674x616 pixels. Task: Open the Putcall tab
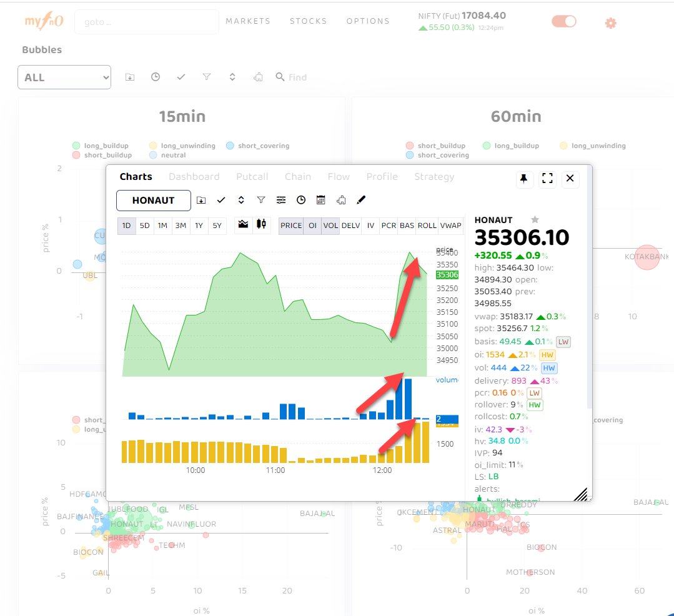(252, 177)
